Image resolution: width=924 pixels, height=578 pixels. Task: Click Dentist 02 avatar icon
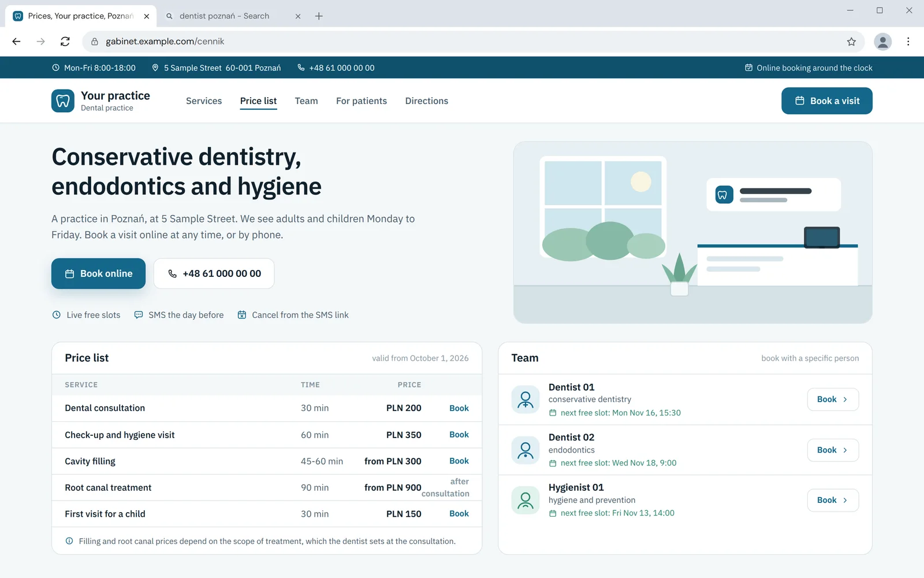pos(526,450)
